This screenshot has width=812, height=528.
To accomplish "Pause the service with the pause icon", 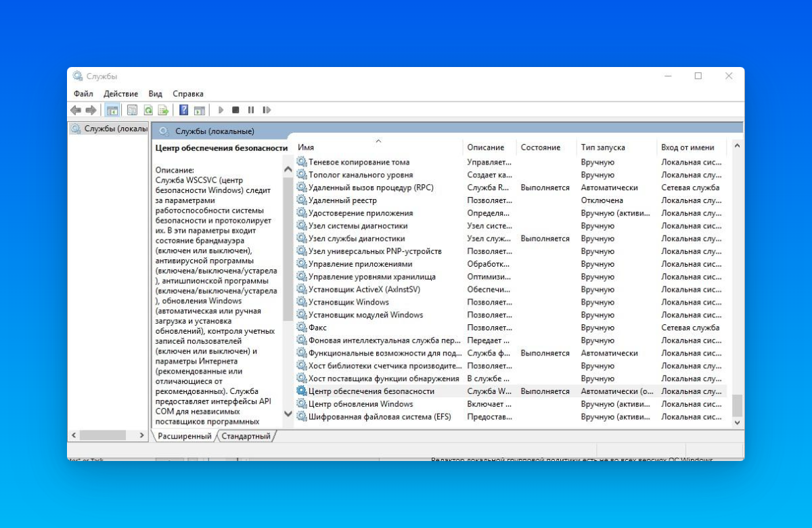I will point(251,110).
